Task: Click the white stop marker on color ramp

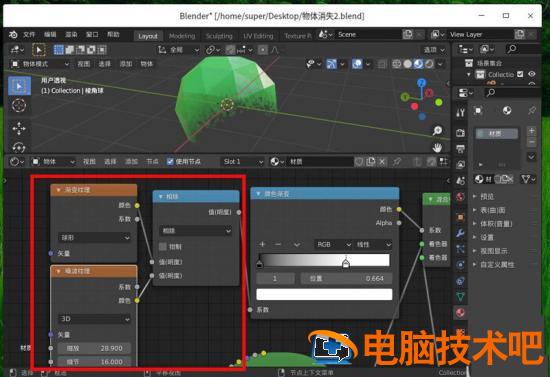Action: pyautogui.click(x=346, y=263)
